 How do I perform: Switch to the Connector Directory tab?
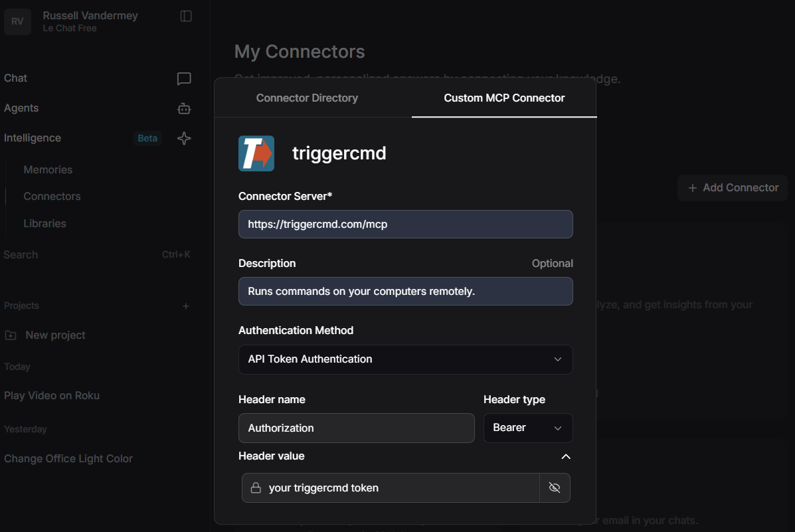point(307,98)
